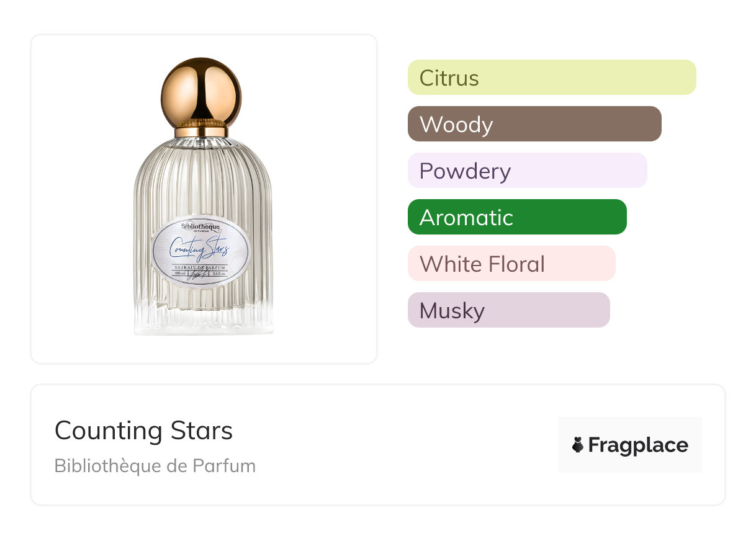Select the Woody accord bar
Viewport: 756px width, 536px height.
pos(534,124)
